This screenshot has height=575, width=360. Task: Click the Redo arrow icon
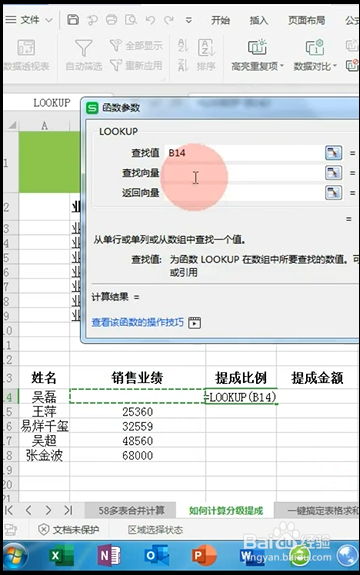(x=169, y=20)
